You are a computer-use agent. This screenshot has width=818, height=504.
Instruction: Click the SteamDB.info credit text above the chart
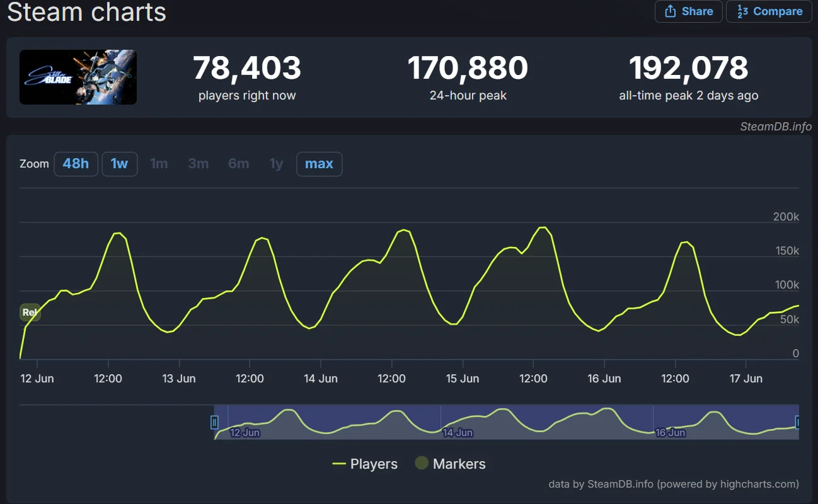[x=776, y=127]
